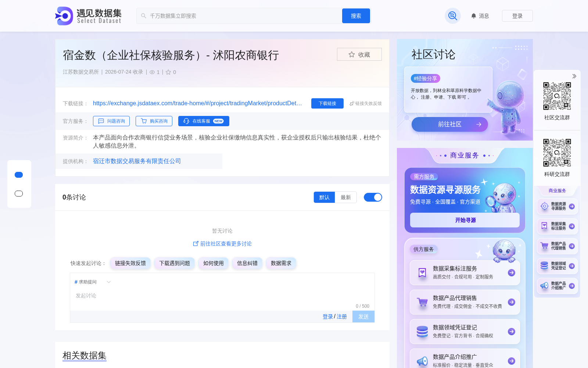
Task: Open the round dataset search assistant icon
Action: 452,16
